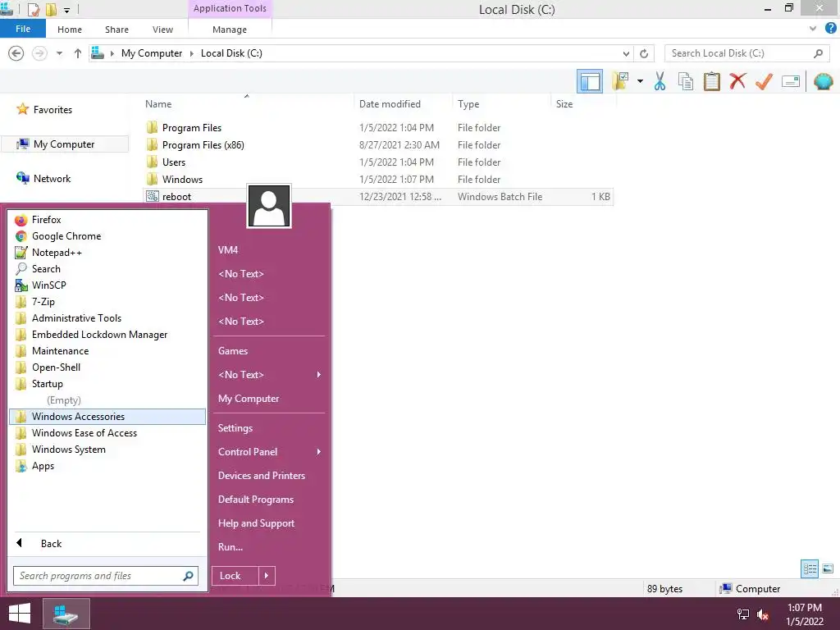Click Back in the start menu
Screen dimensions: 840x630
coord(107,543)
